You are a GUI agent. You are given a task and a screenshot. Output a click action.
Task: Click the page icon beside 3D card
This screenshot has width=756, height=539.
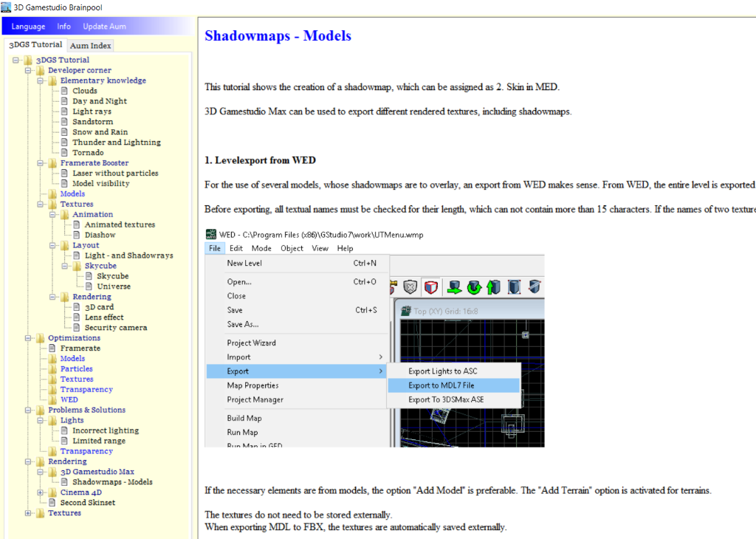tap(76, 307)
